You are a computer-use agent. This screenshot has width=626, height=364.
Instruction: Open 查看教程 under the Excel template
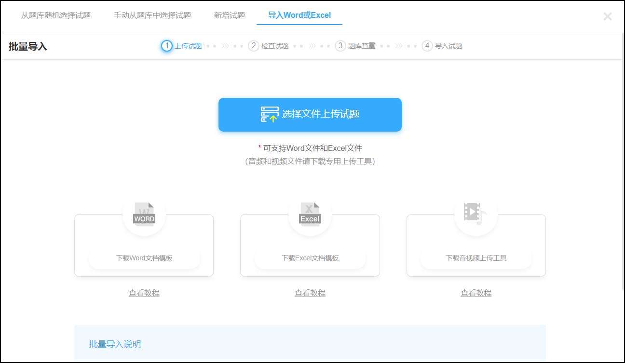tap(310, 293)
